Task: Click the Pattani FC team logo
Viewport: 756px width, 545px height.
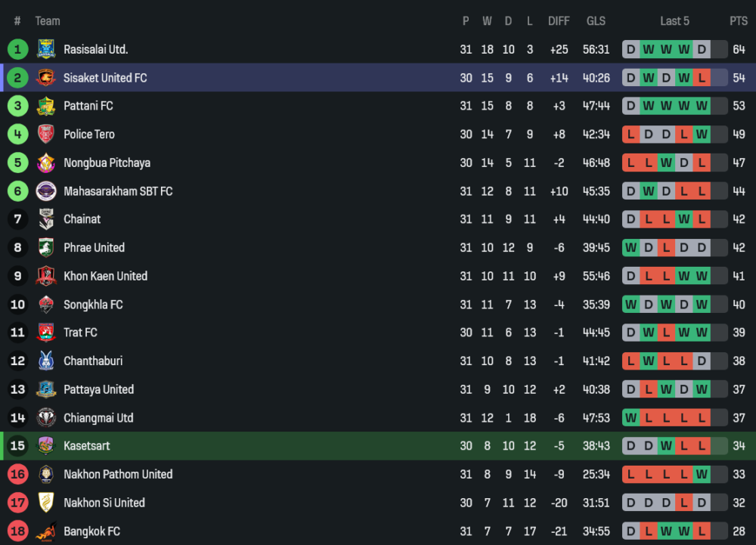Action: (x=46, y=107)
